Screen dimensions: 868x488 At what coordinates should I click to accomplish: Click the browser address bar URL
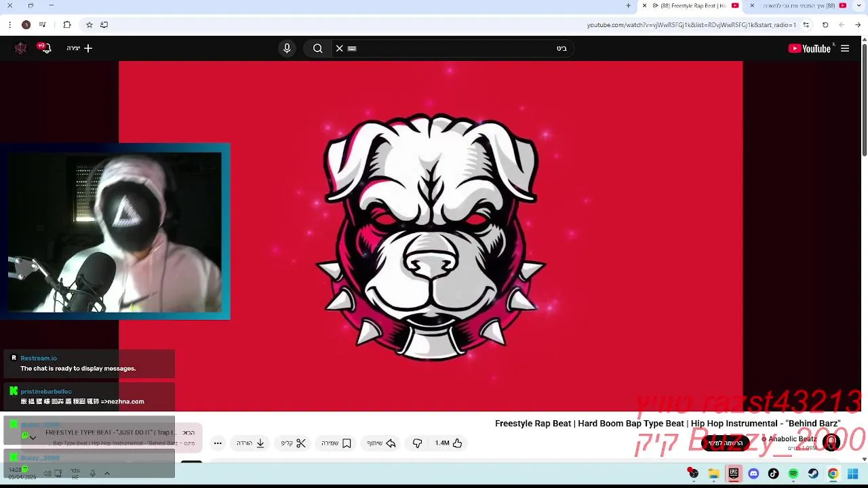click(691, 25)
